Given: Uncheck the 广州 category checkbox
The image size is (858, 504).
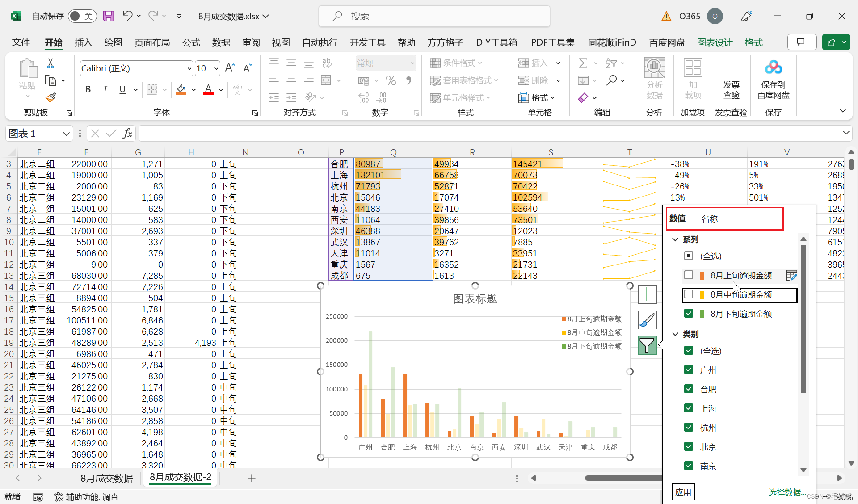Looking at the screenshot, I should coord(689,370).
